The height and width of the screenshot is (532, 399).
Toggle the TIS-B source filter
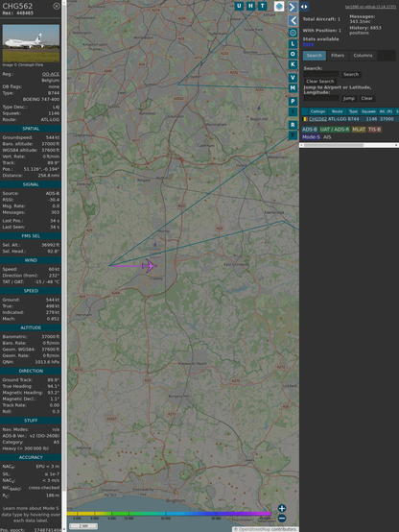[x=375, y=130]
